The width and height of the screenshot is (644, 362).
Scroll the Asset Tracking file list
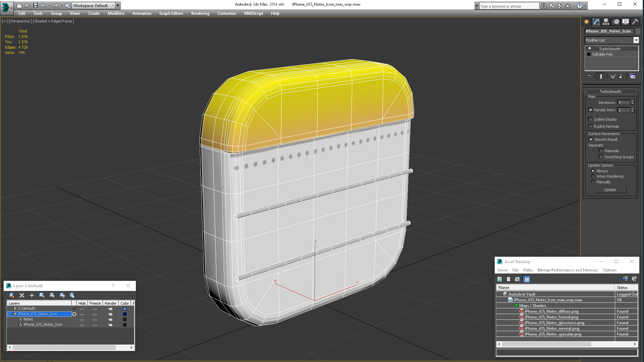point(567,344)
